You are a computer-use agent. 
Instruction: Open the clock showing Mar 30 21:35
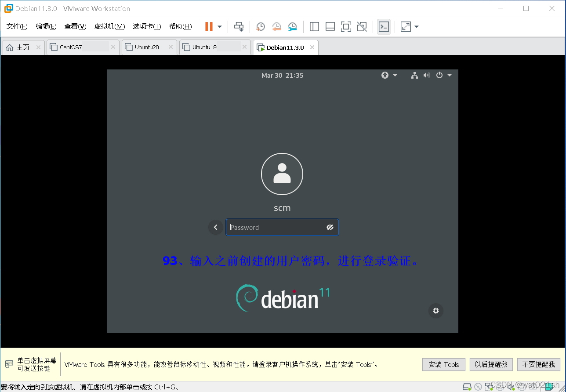coord(282,75)
